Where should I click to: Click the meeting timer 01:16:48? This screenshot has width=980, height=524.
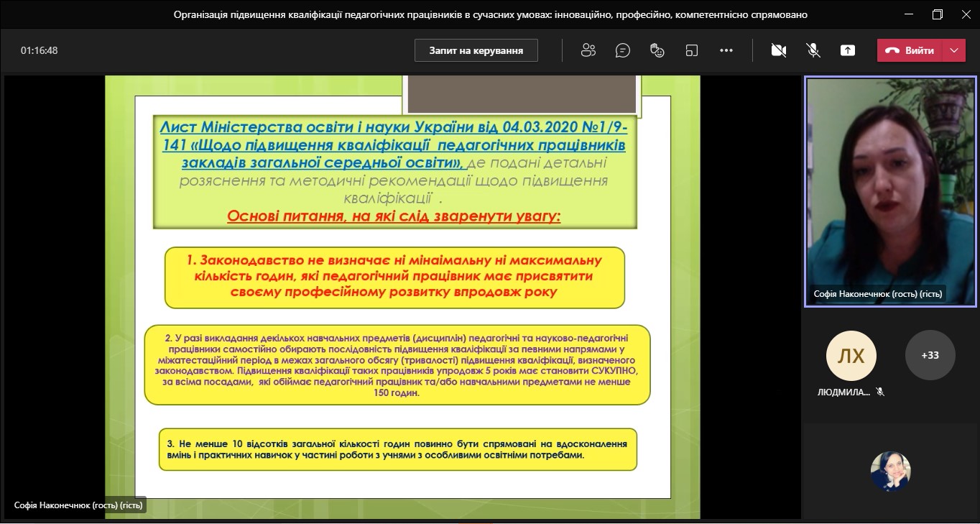tap(39, 50)
